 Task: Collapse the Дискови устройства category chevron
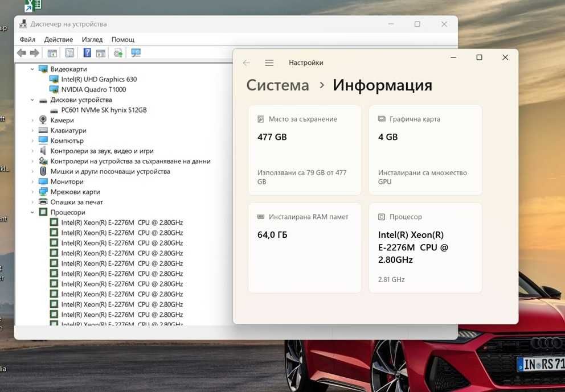pyautogui.click(x=32, y=100)
